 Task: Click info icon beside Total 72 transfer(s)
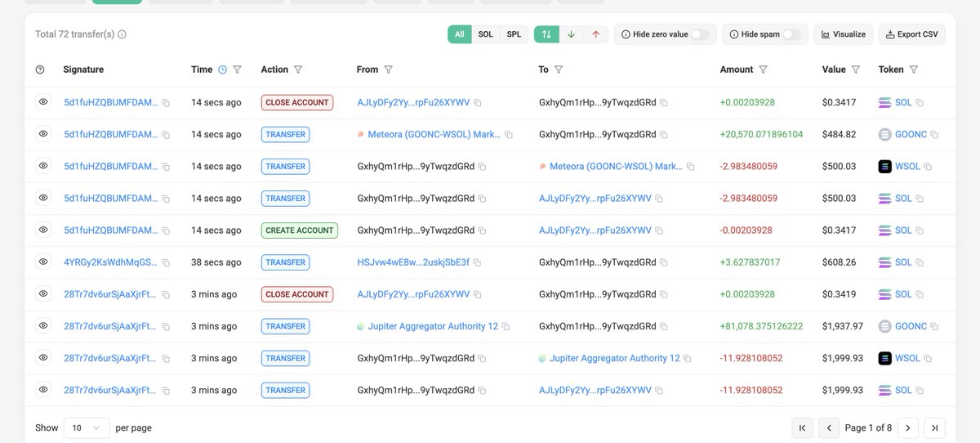tap(122, 34)
